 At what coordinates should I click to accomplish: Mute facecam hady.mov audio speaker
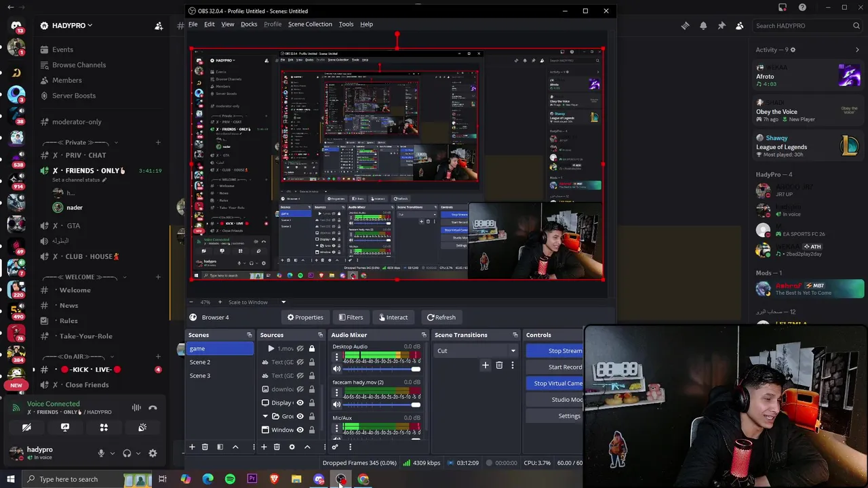[337, 405]
